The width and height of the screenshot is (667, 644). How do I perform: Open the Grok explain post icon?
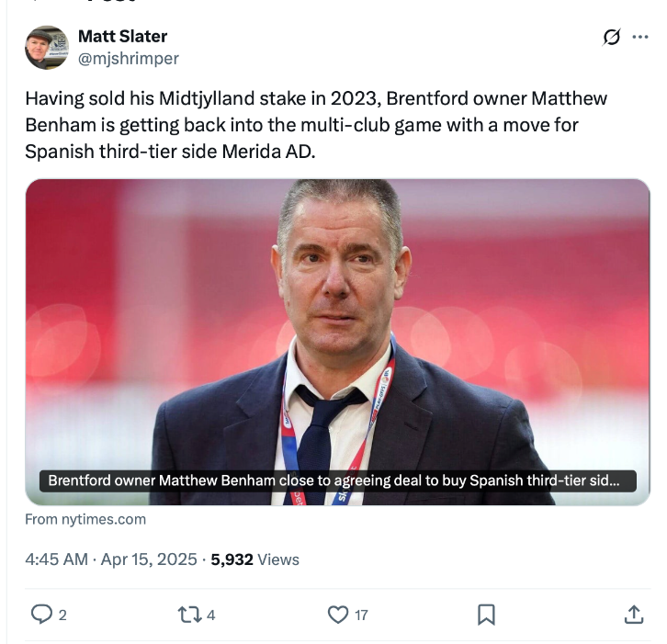coord(611,37)
